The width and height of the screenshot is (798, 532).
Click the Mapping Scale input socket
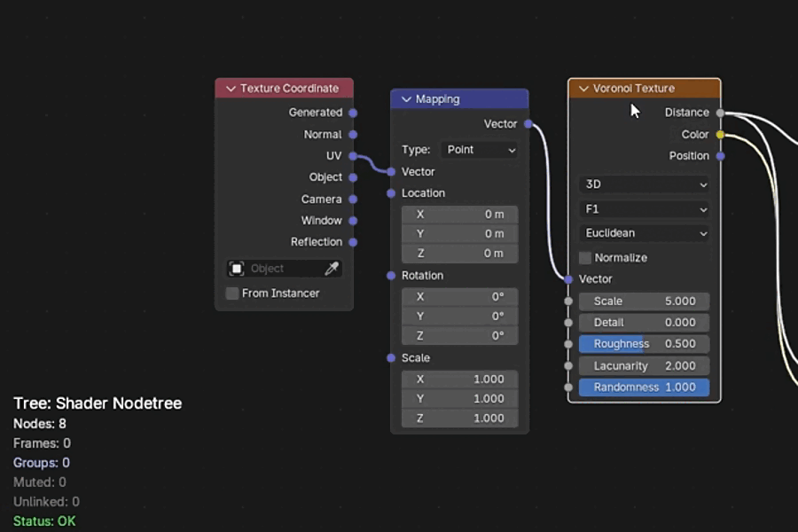click(391, 358)
